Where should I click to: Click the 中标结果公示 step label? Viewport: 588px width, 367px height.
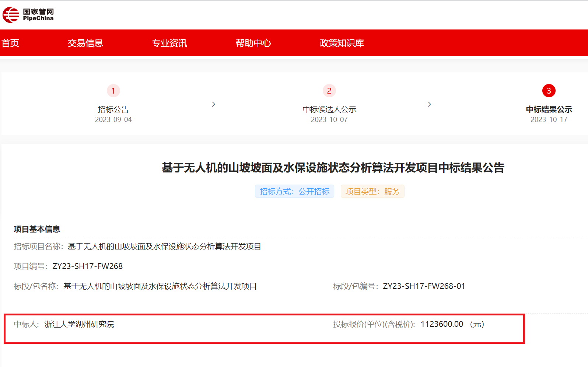coord(549,109)
